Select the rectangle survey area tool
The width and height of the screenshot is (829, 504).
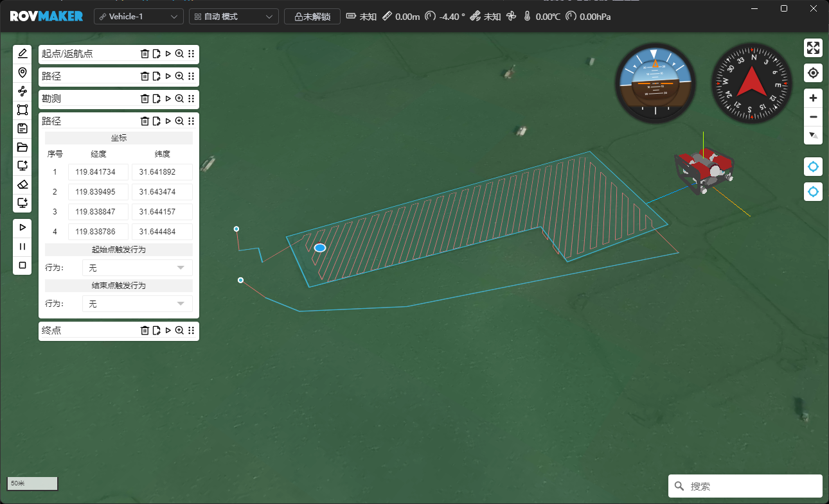22,110
